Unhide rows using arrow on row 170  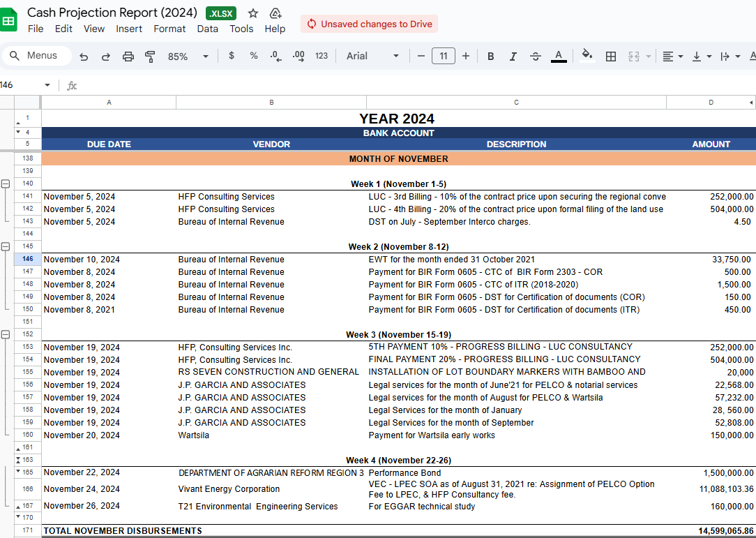[18, 517]
